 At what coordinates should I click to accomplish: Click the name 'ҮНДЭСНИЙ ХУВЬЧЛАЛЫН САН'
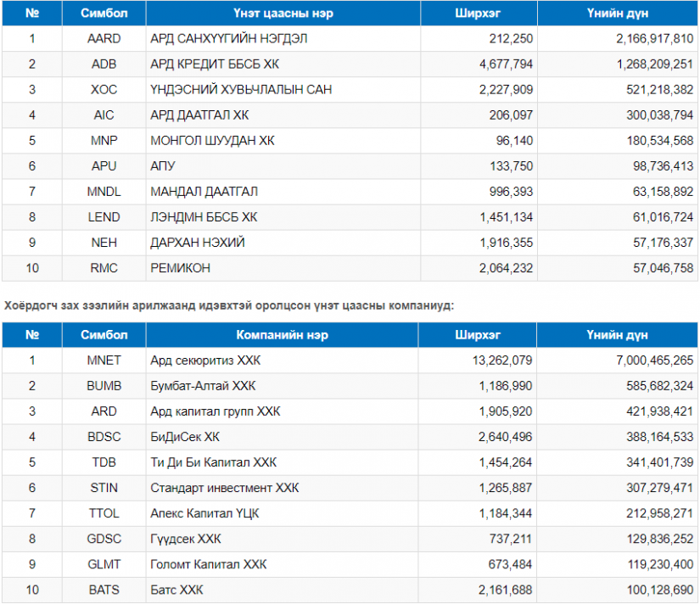coord(241,90)
